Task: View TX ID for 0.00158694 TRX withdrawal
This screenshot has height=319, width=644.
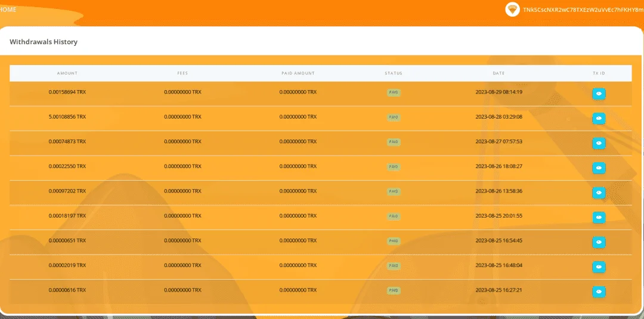Action: pyautogui.click(x=599, y=94)
